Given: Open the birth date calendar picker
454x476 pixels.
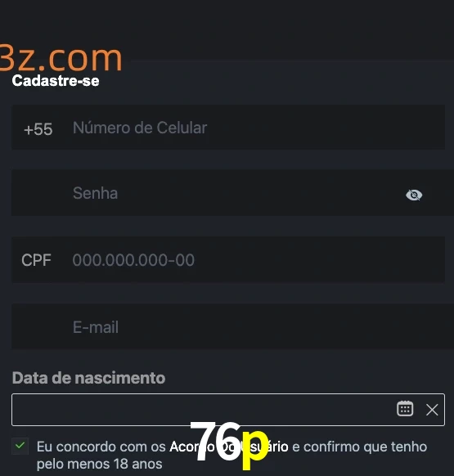Looking at the screenshot, I should 405,409.
